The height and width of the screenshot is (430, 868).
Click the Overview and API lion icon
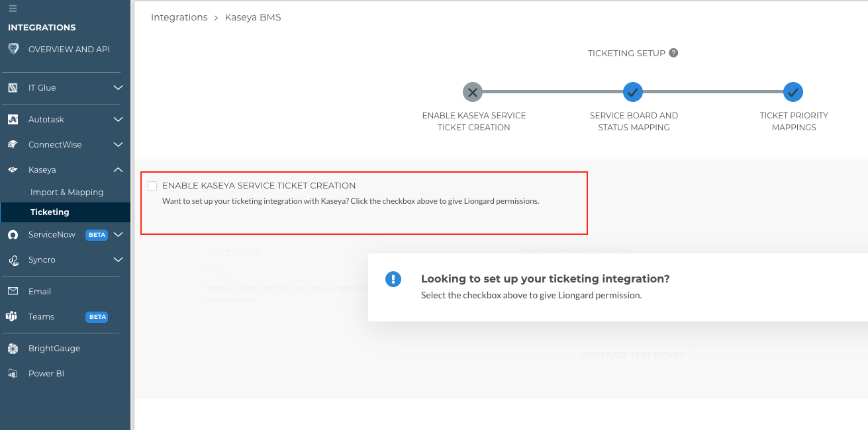pyautogui.click(x=13, y=49)
